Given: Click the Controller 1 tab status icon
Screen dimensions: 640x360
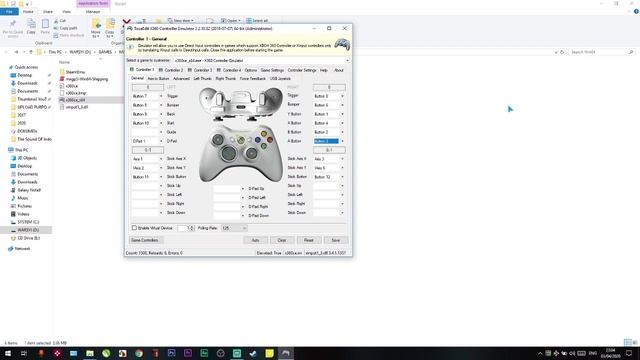Looking at the screenshot, I should (x=132, y=69).
